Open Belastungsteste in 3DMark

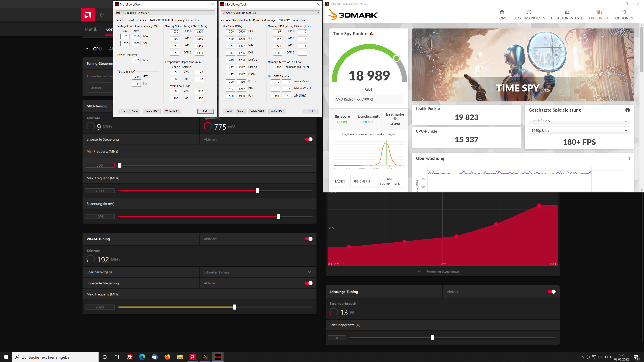point(567,14)
